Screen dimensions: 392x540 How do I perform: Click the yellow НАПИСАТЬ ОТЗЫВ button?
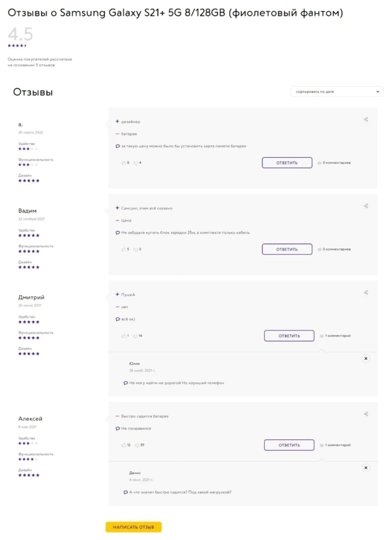click(x=134, y=527)
